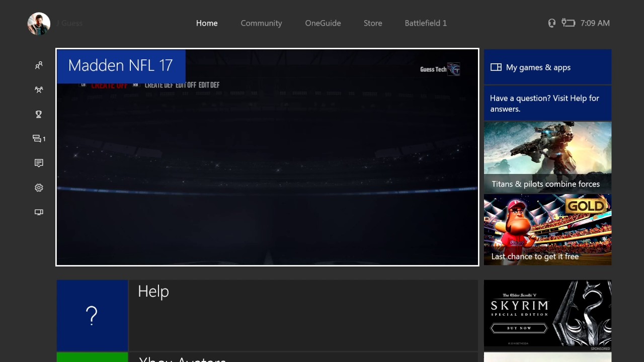The height and width of the screenshot is (362, 644).
Task: Click the controller battery icon
Action: pos(568,23)
